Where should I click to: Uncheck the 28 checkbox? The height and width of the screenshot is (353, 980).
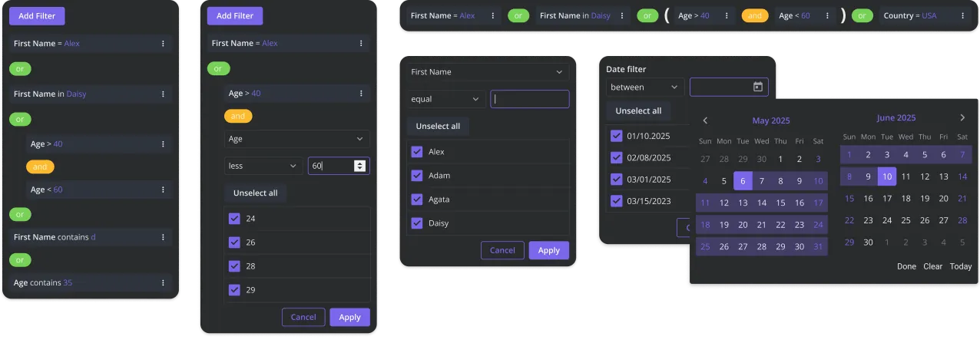coord(235,266)
